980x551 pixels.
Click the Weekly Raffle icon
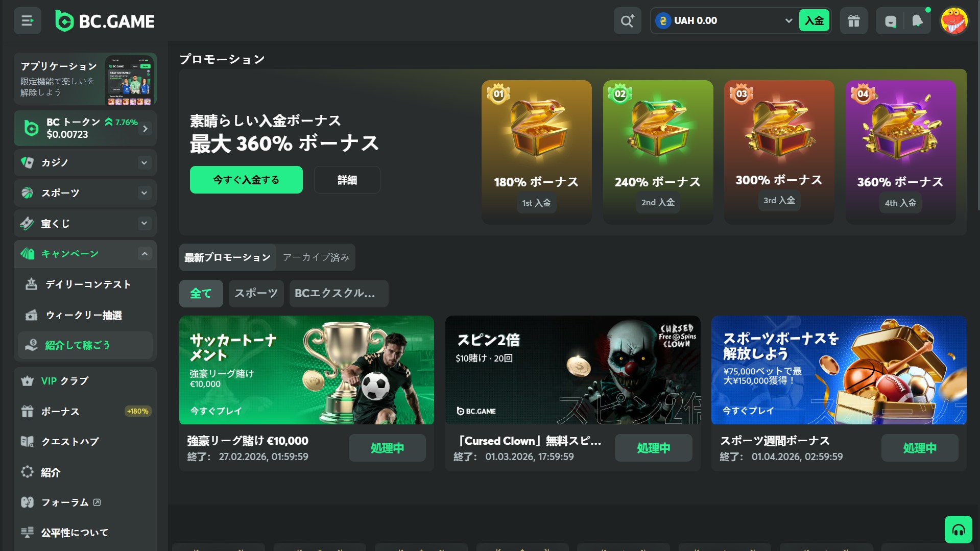click(x=31, y=315)
